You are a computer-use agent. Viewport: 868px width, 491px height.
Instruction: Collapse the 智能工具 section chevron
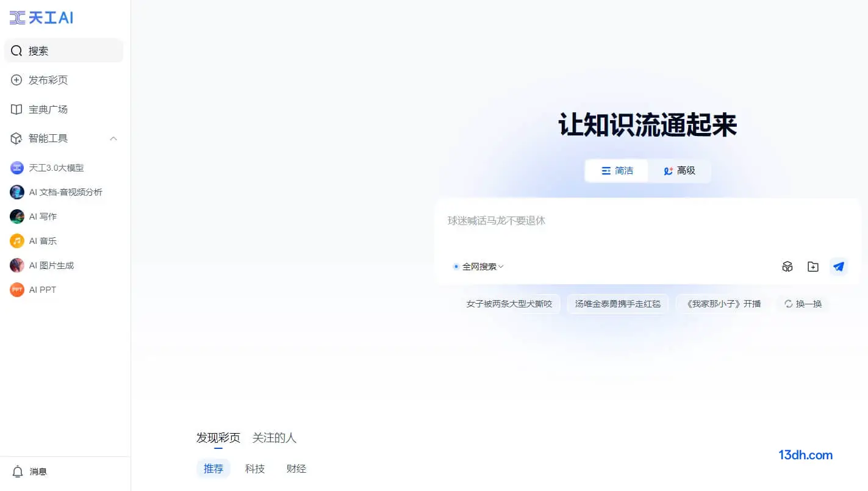(x=113, y=138)
